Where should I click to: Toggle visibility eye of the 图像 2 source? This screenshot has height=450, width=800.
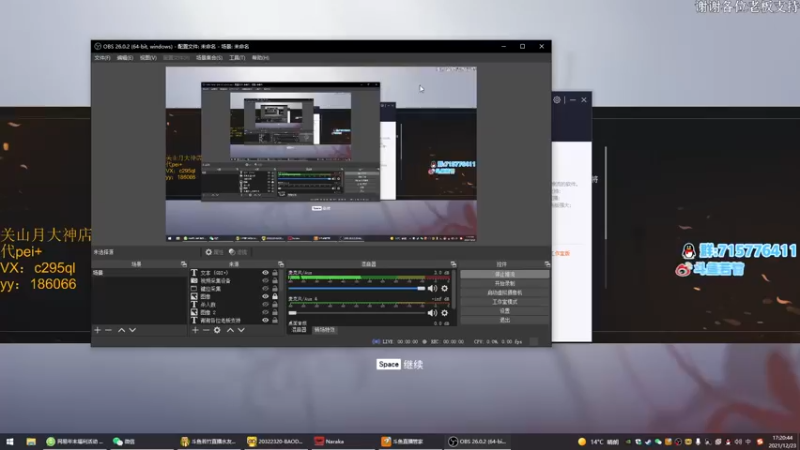[265, 312]
